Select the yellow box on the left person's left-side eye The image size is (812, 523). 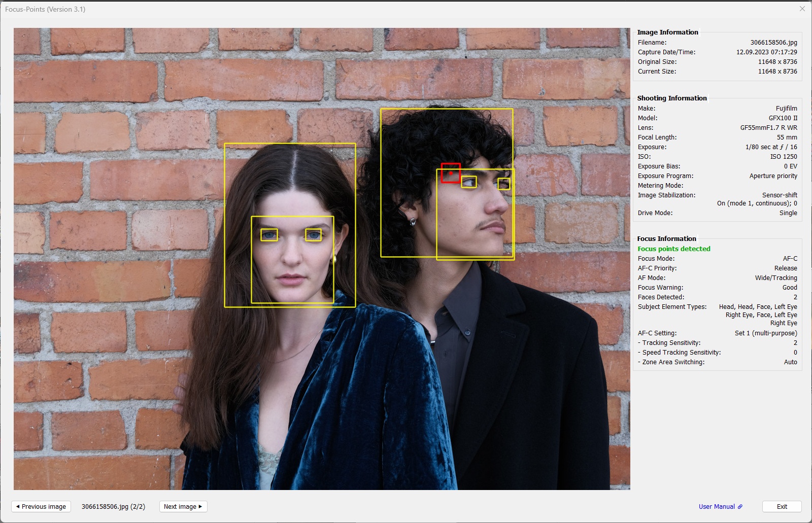click(269, 235)
